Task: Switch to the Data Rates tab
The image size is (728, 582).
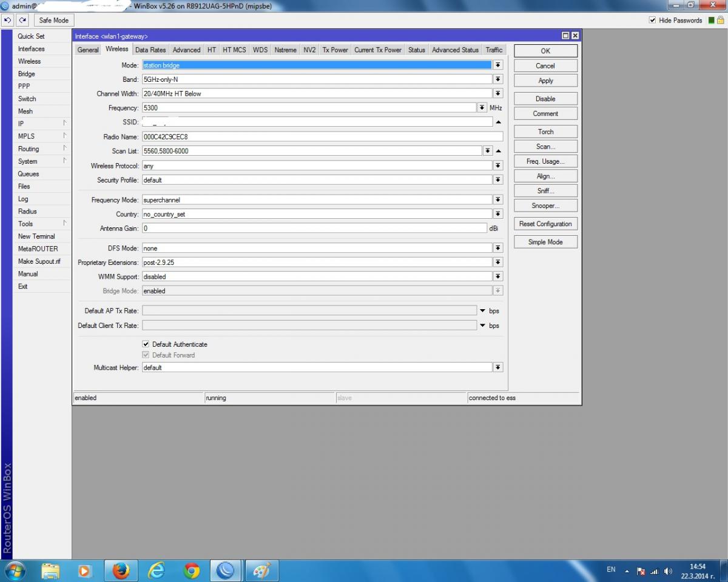Action: (150, 50)
